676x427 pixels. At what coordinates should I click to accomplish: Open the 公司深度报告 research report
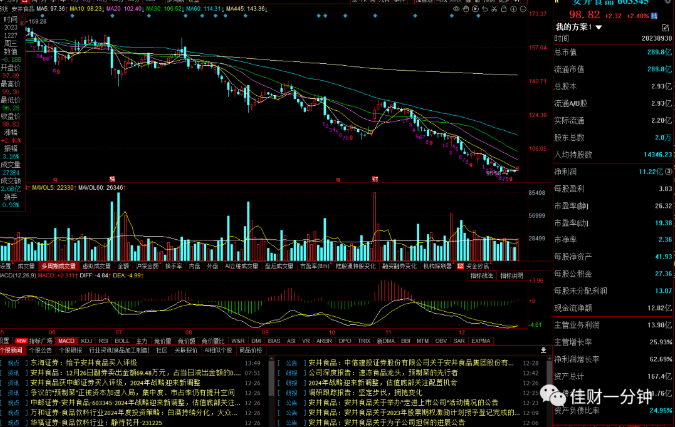pyautogui.click(x=383, y=373)
